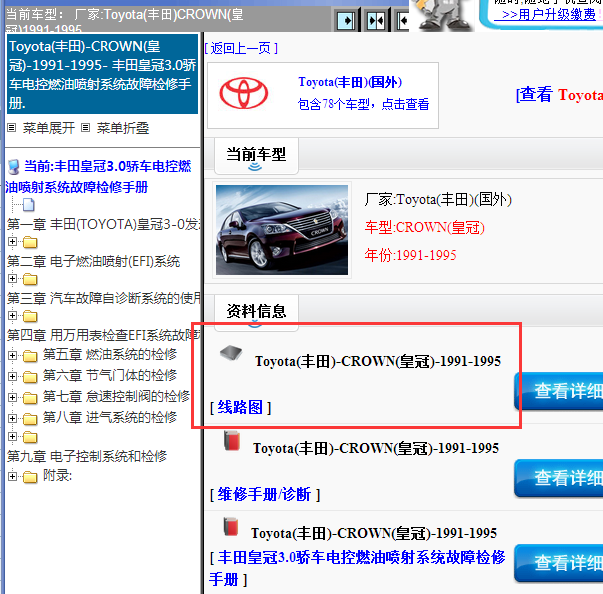Expand the node above 第四章 用万用表检查EFI
This screenshot has height=594, width=603.
coord(12,315)
